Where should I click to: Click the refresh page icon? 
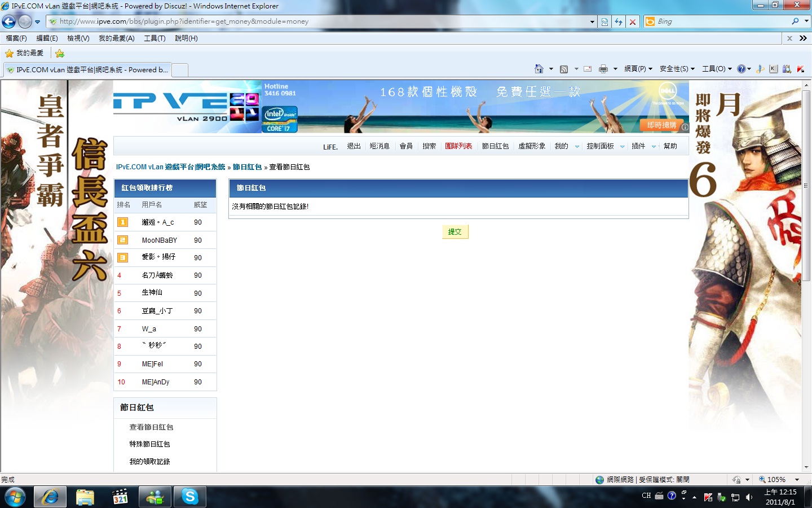[x=619, y=21]
